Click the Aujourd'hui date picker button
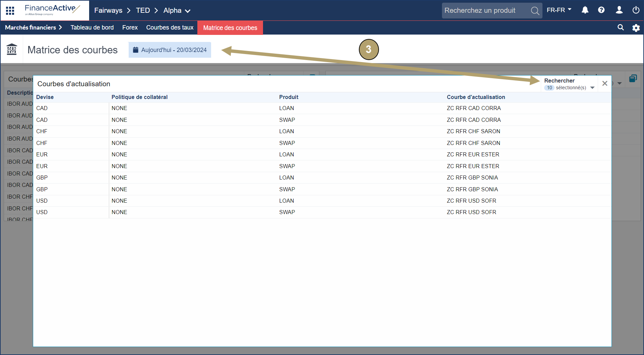644x355 pixels. pos(170,50)
